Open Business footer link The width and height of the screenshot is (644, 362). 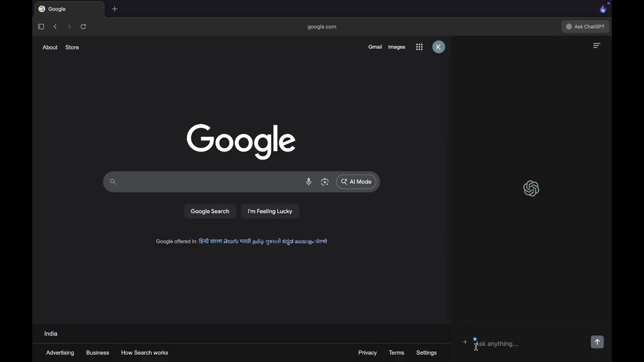point(98,352)
